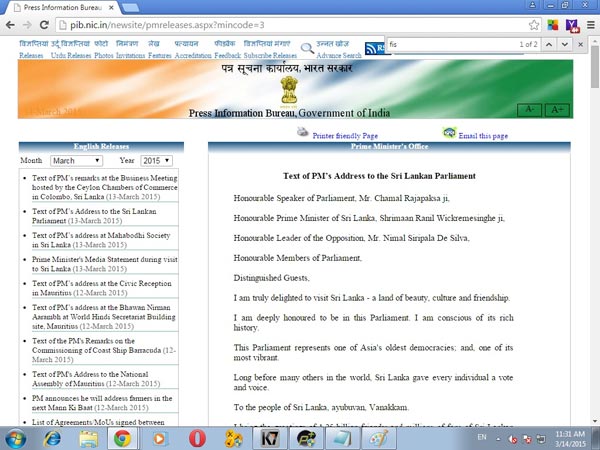Image resolution: width=600 pixels, height=450 pixels.
Task: Close the find bar
Action: click(583, 45)
